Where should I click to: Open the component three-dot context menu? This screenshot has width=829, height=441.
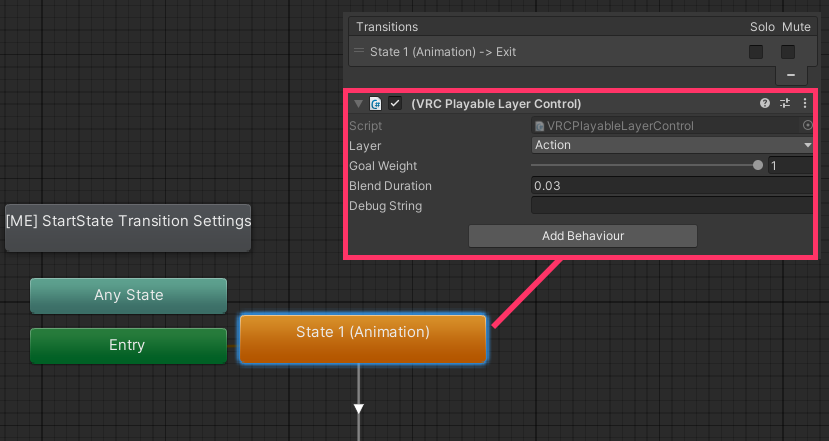[x=805, y=103]
